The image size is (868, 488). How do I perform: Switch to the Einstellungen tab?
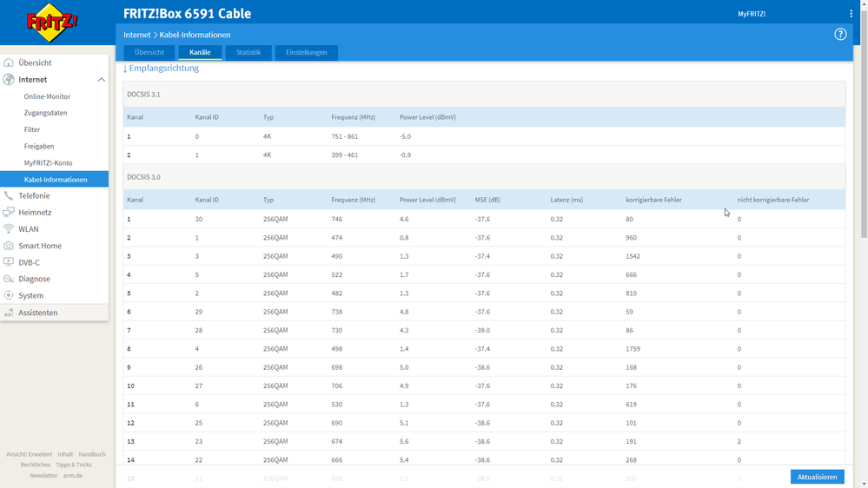click(307, 53)
